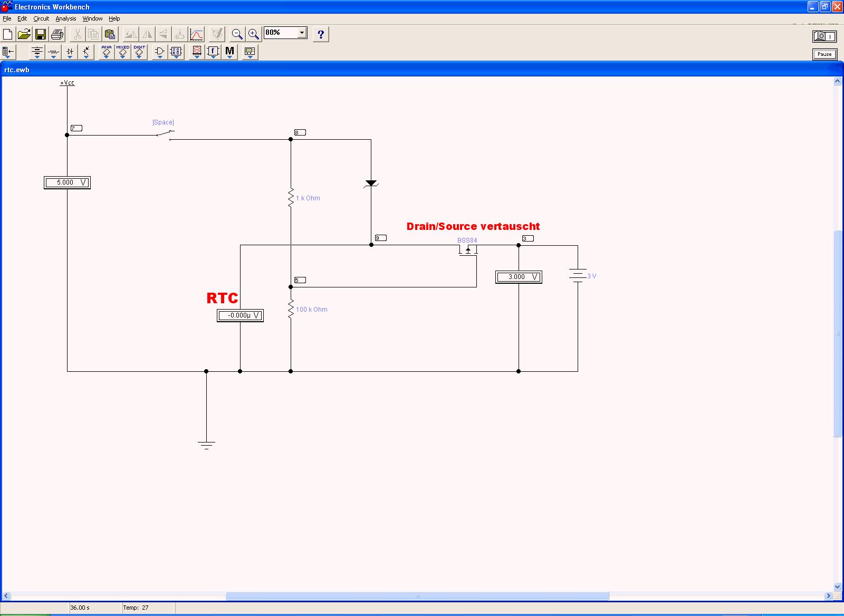The height and width of the screenshot is (616, 844).
Task: Open the Analysis menu
Action: pos(66,18)
